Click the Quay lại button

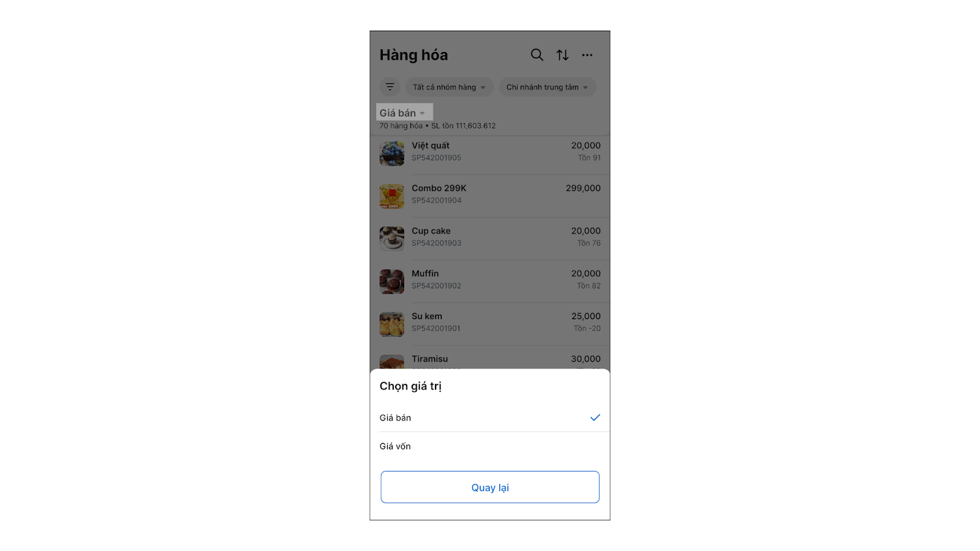490,487
